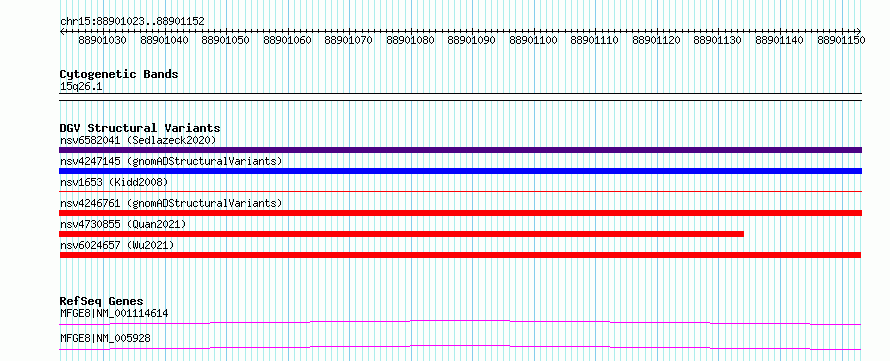Click the red nsv6024657 variant bar
The height and width of the screenshot is (361, 890).
[x=460, y=255]
